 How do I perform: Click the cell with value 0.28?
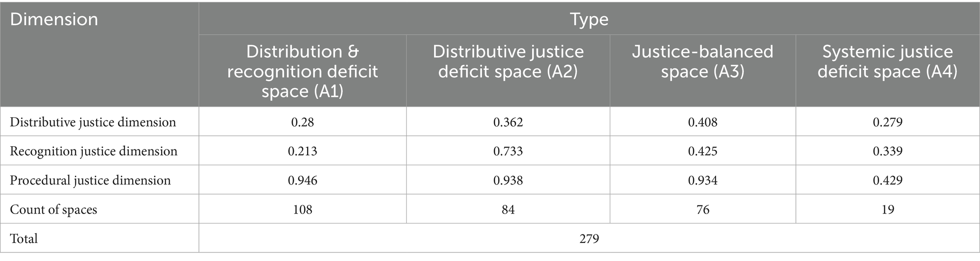point(302,122)
